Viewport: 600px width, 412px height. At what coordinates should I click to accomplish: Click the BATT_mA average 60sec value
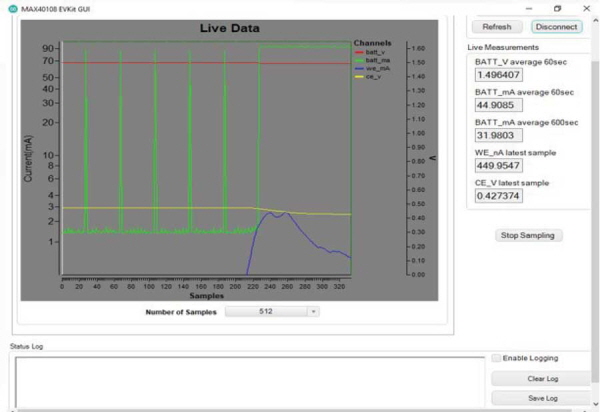click(x=499, y=105)
